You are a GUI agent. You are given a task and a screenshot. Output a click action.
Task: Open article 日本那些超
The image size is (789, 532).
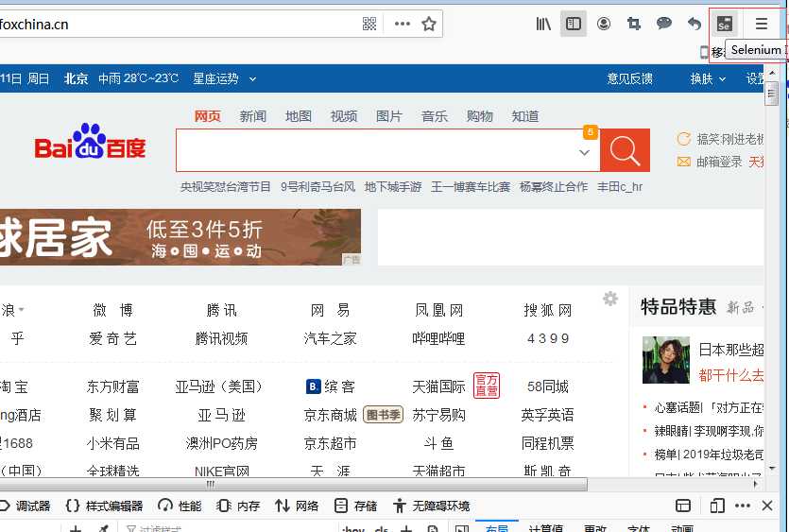coord(730,350)
